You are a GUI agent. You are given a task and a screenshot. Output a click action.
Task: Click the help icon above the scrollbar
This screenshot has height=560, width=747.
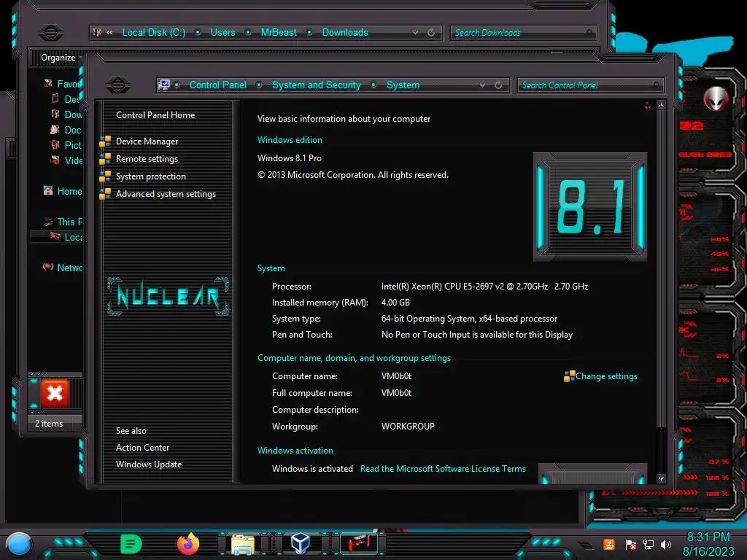click(x=648, y=106)
